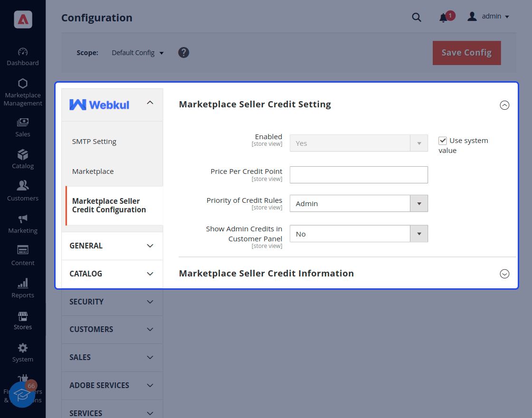Open the graduation cap help widget
The width and height of the screenshot is (532, 418).
point(22,395)
